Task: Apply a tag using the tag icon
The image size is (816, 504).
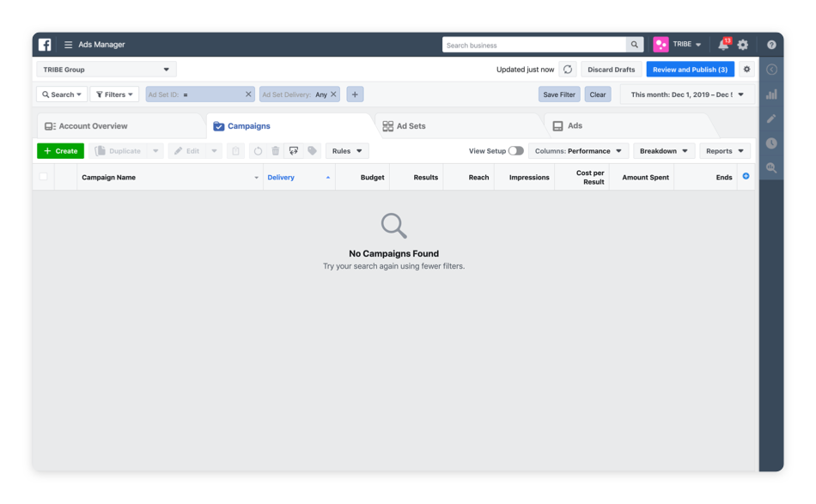Action: pos(312,151)
